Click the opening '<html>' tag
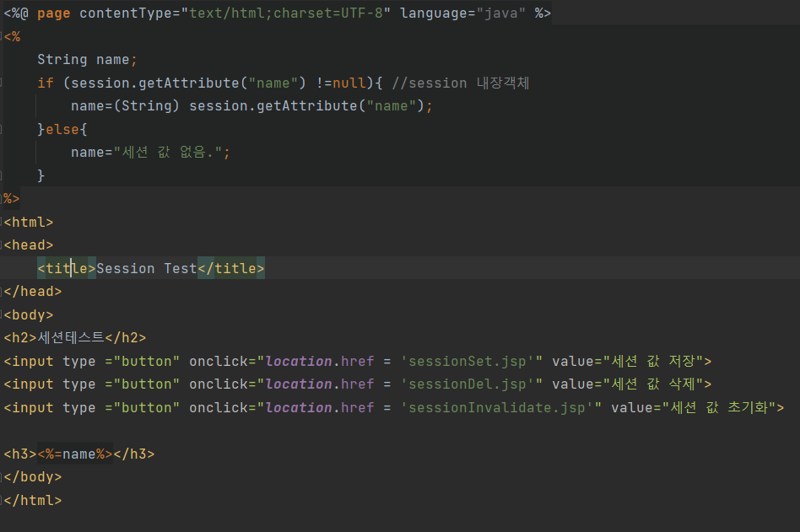The width and height of the screenshot is (800, 532). pos(29,223)
